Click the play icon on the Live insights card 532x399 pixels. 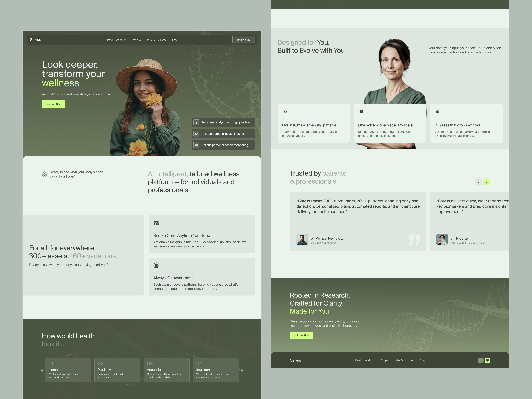click(x=285, y=112)
